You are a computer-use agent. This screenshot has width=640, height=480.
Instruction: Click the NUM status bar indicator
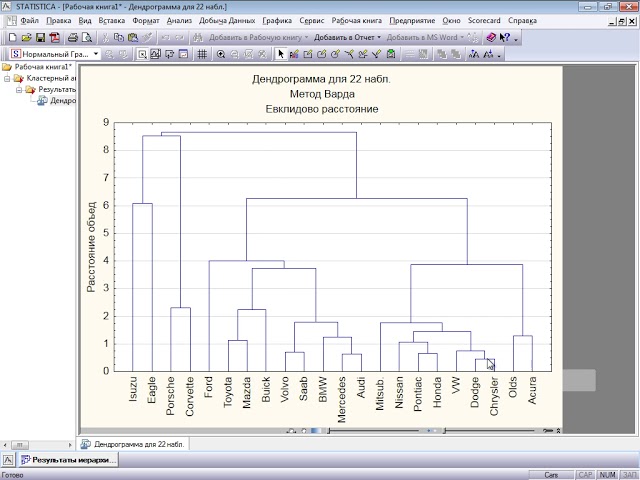pyautogui.click(x=607, y=475)
